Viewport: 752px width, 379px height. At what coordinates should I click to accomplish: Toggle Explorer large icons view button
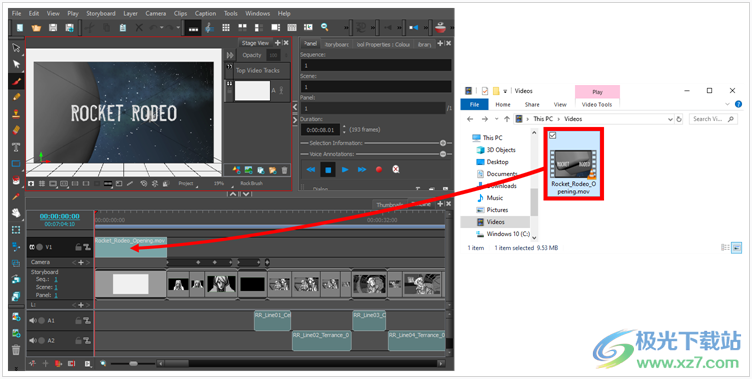[736, 248]
